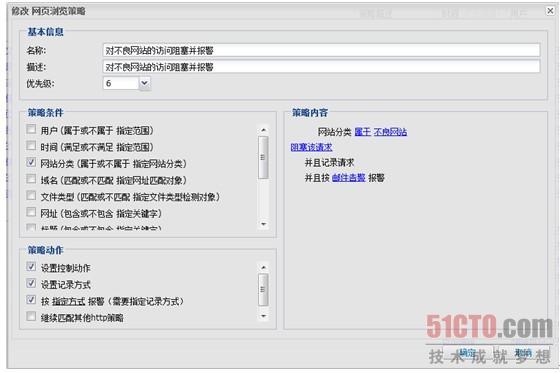Check the 网址 keyword condition checkbox
Image resolution: width=560 pixels, height=373 pixels.
click(31, 212)
